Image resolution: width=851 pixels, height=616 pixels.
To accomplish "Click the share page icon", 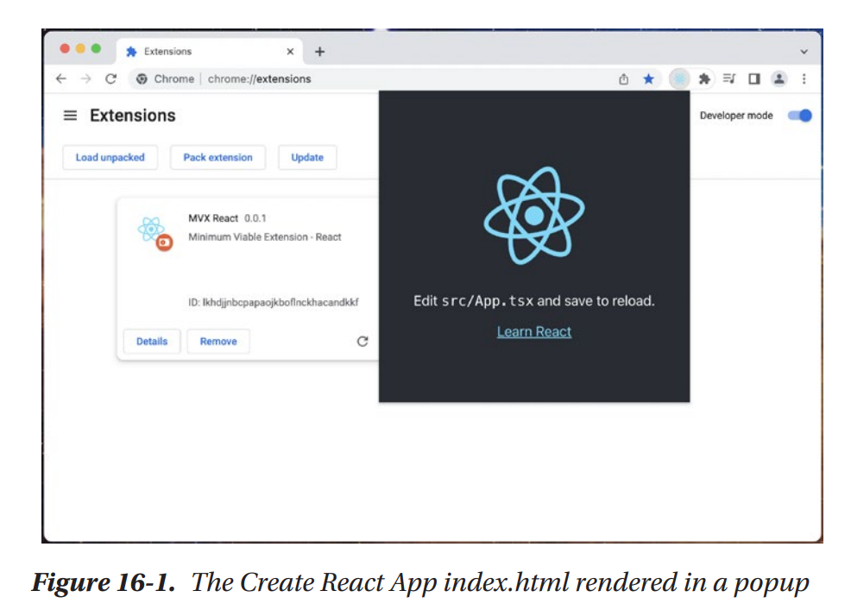I will tap(624, 79).
